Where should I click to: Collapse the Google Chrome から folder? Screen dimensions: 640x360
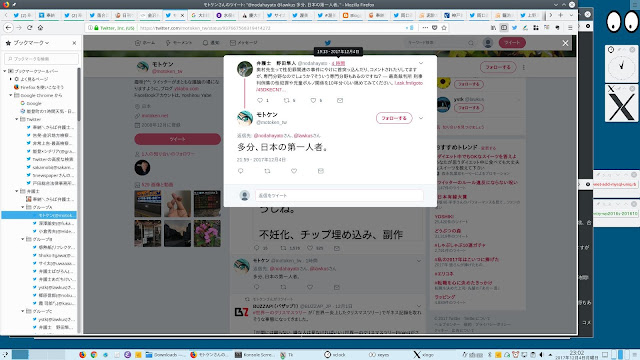[11, 95]
